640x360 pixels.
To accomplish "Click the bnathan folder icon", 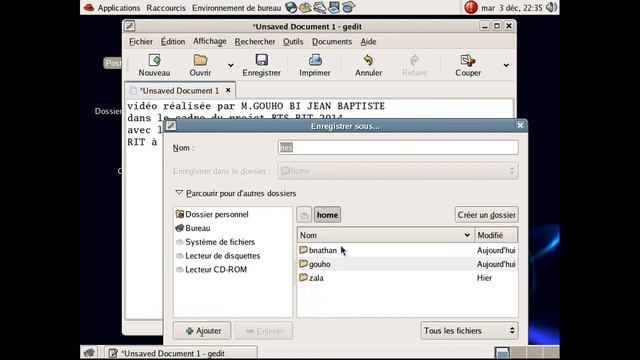I will 303,250.
